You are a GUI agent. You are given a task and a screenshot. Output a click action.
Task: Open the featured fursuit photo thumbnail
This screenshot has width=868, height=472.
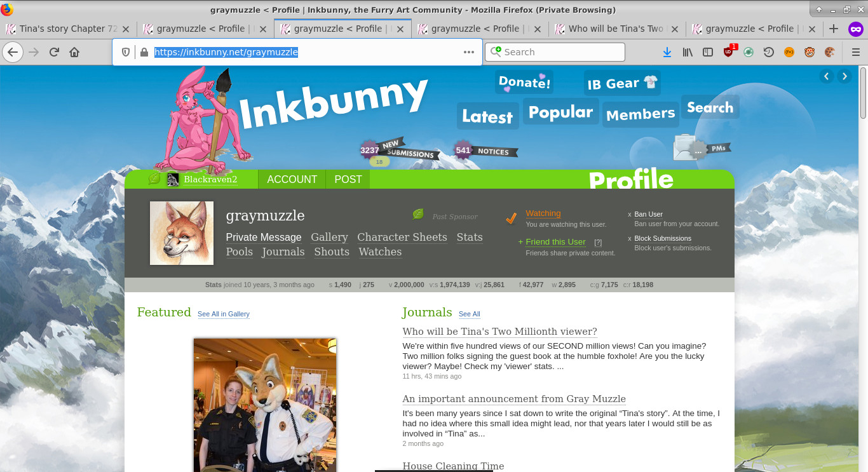(265, 405)
